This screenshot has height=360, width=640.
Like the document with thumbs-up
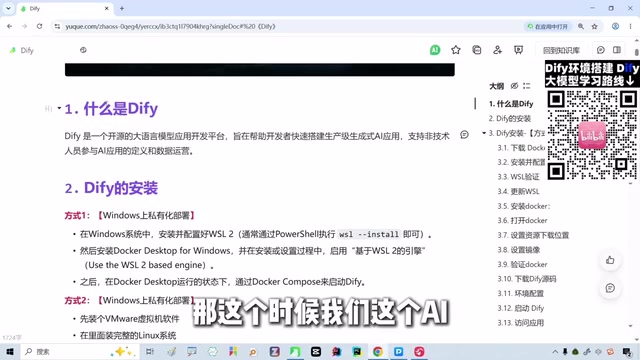pyautogui.click(x=610, y=260)
